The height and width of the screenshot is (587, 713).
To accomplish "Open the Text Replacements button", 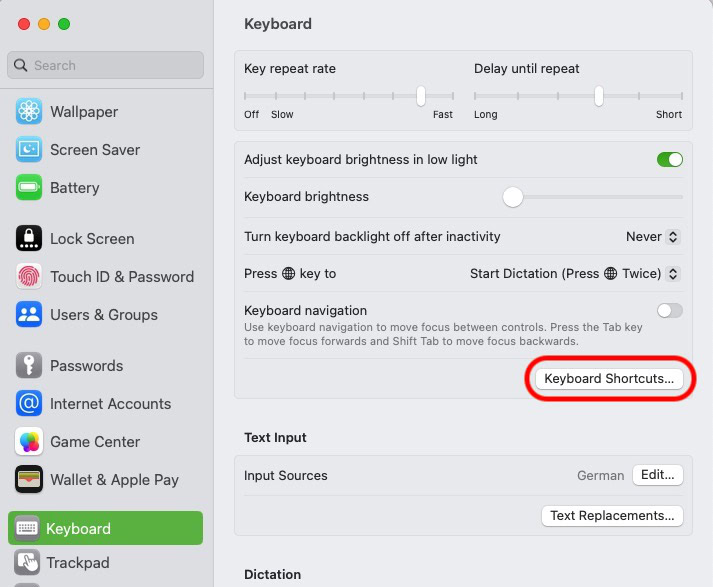I will (612, 516).
